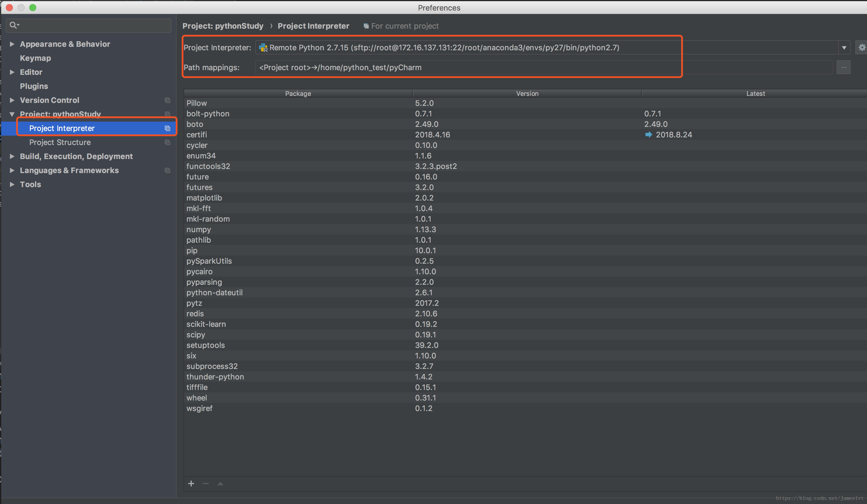
Task: Click the Remote Python interpreter icon
Action: (263, 47)
